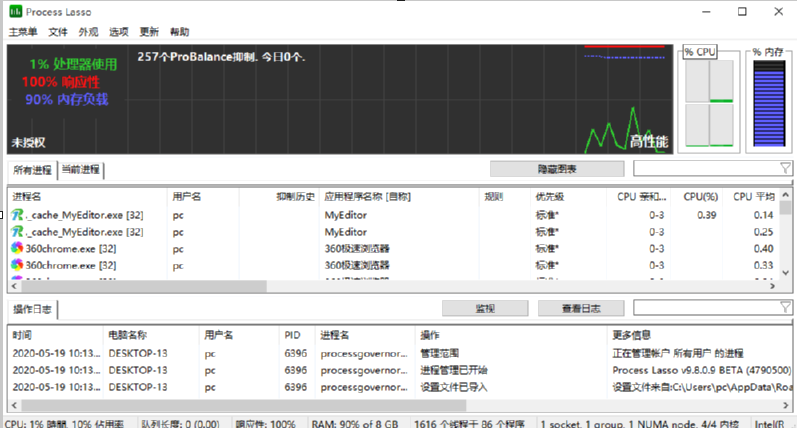Click the action log horizontal scroll left arrow
Image resolution: width=797 pixels, height=428 pixels.
[x=14, y=405]
